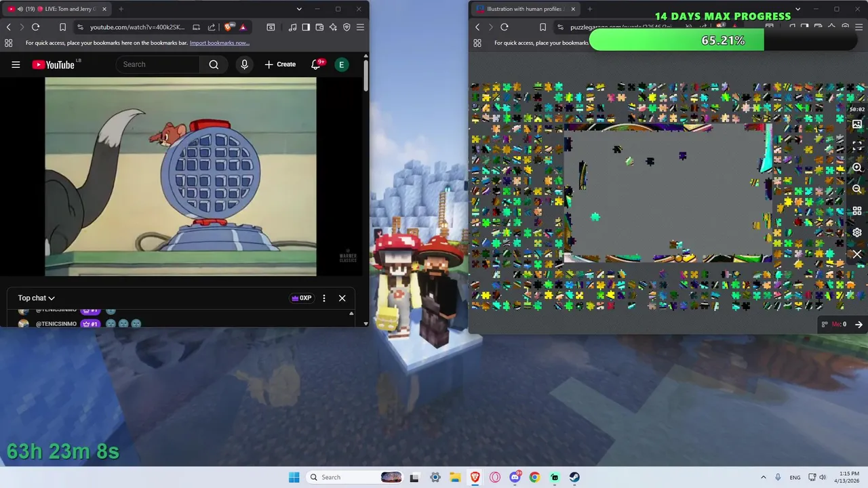This screenshot has width=868, height=488.
Task: Open Discord from the taskbar
Action: coord(515,477)
